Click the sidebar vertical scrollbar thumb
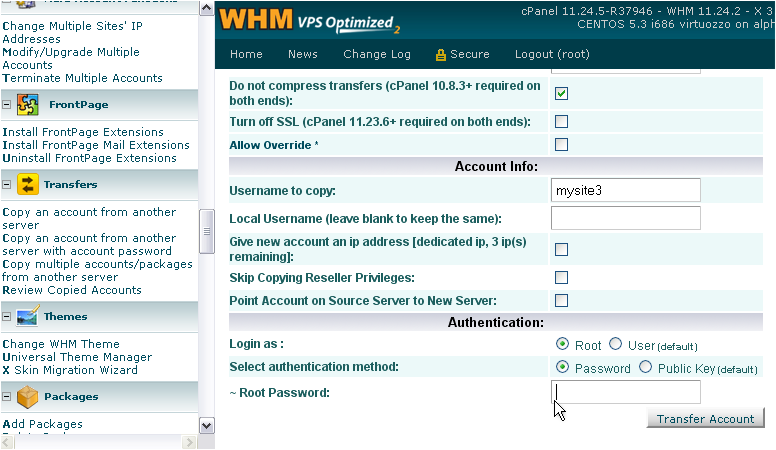Viewport: 776px width, 450px height. point(206,231)
